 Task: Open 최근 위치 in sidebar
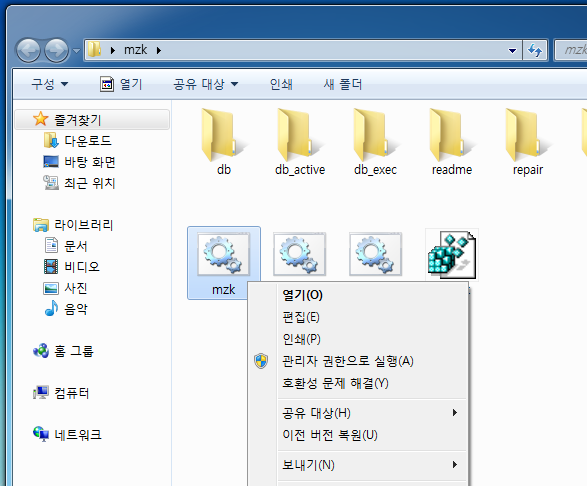89,183
